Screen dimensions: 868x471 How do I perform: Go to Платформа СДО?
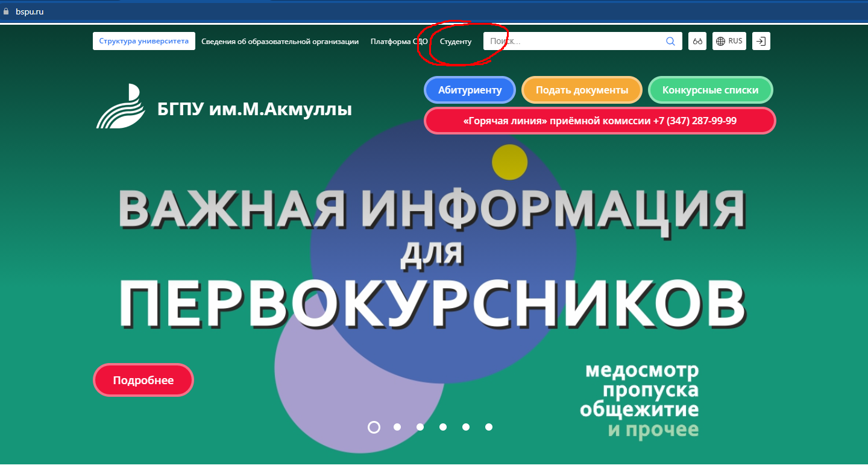point(399,42)
